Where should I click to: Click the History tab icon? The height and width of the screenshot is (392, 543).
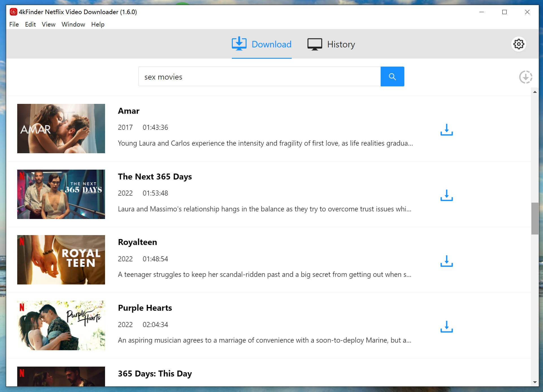click(314, 44)
